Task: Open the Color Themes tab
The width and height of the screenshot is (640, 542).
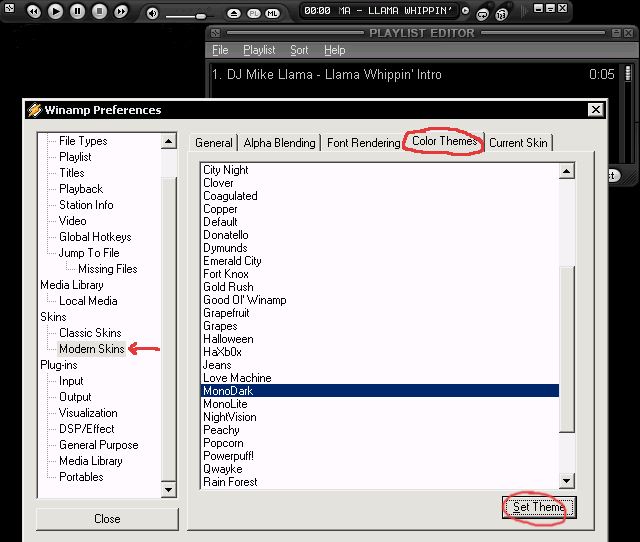Action: click(444, 141)
